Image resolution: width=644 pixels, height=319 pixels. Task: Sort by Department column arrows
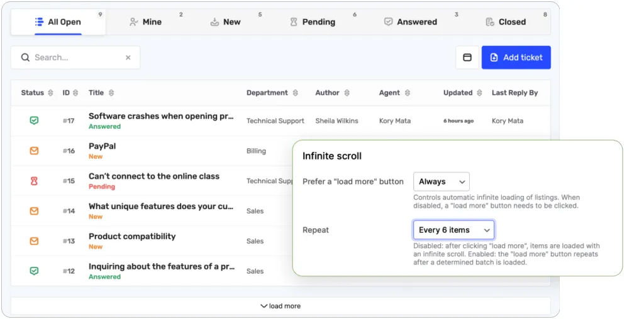[x=296, y=93]
